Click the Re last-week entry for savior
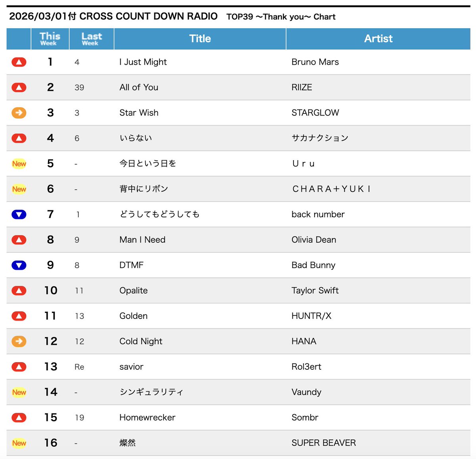Viewport: 476px width, 459px height. pyautogui.click(x=79, y=367)
